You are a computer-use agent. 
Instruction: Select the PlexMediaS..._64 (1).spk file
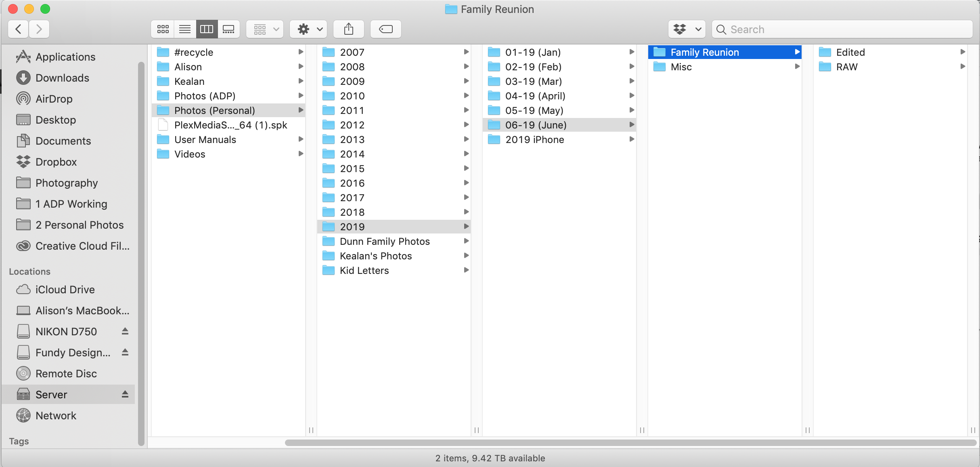(228, 125)
